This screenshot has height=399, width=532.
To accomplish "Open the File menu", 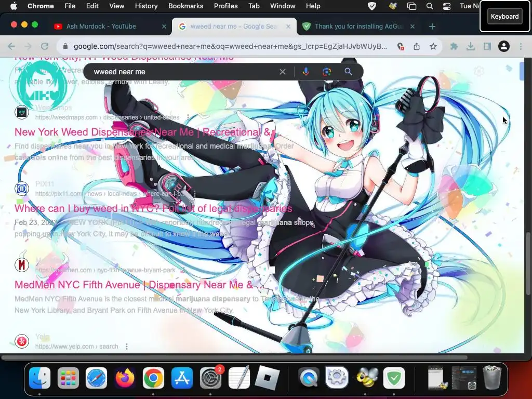I will [70, 6].
